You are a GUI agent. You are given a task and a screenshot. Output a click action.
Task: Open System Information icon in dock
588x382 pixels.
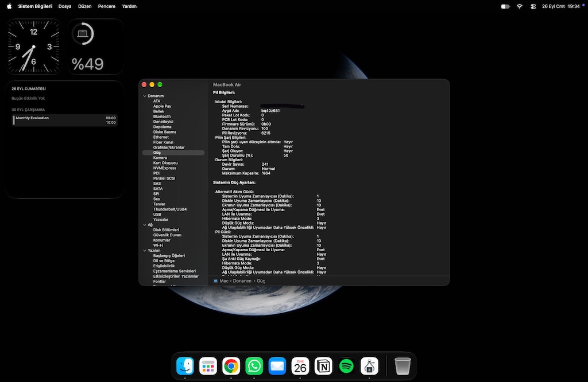[369, 366]
